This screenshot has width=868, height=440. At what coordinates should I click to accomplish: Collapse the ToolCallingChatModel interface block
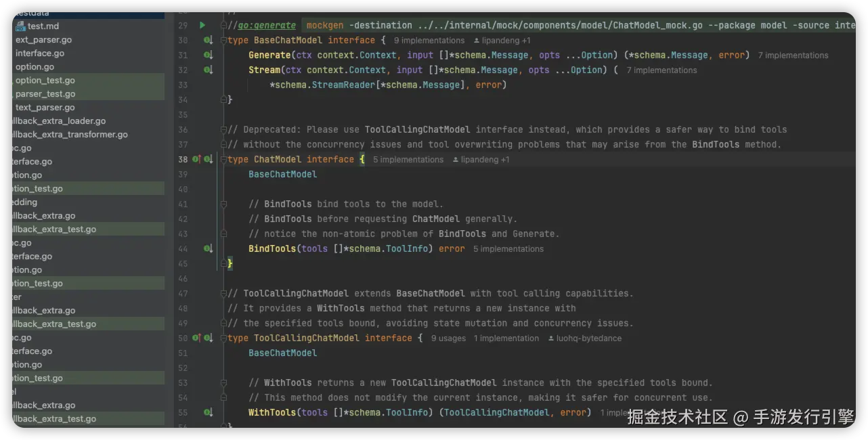(x=224, y=338)
